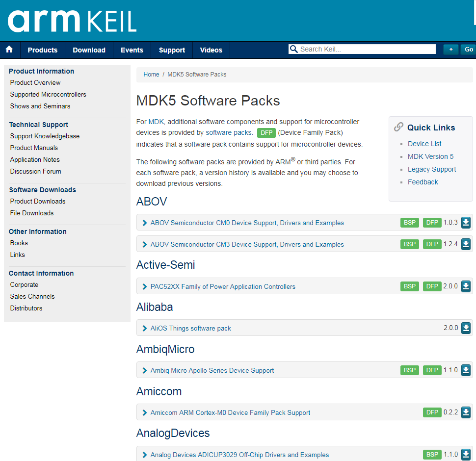Screen dimensions: 476x461
Task: Click the software packs link in intro
Action: click(x=229, y=132)
